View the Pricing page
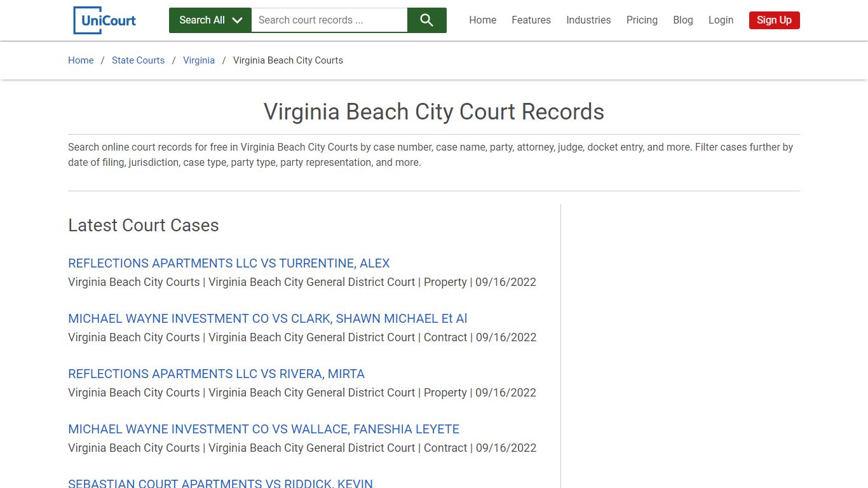868x488 pixels. pyautogui.click(x=642, y=20)
